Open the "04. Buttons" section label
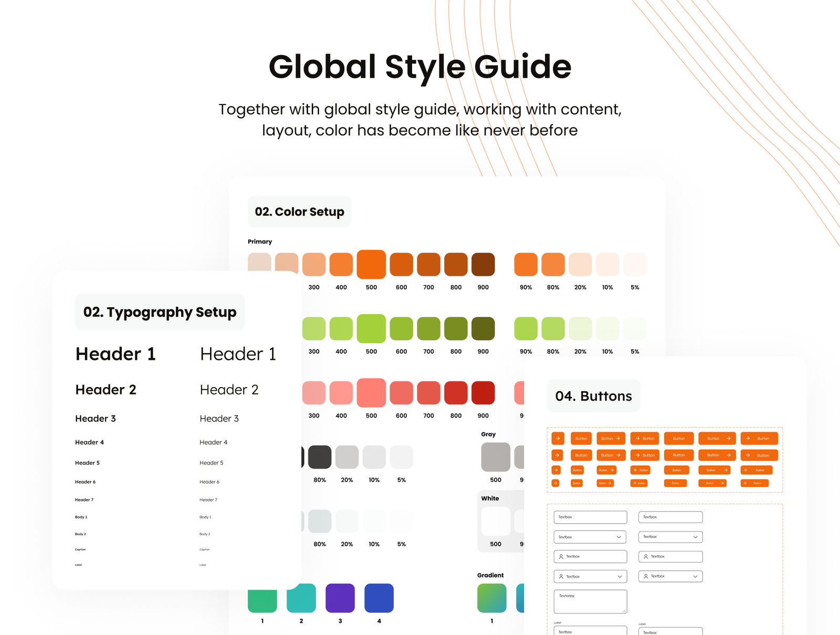This screenshot has height=635, width=840. 593,396
